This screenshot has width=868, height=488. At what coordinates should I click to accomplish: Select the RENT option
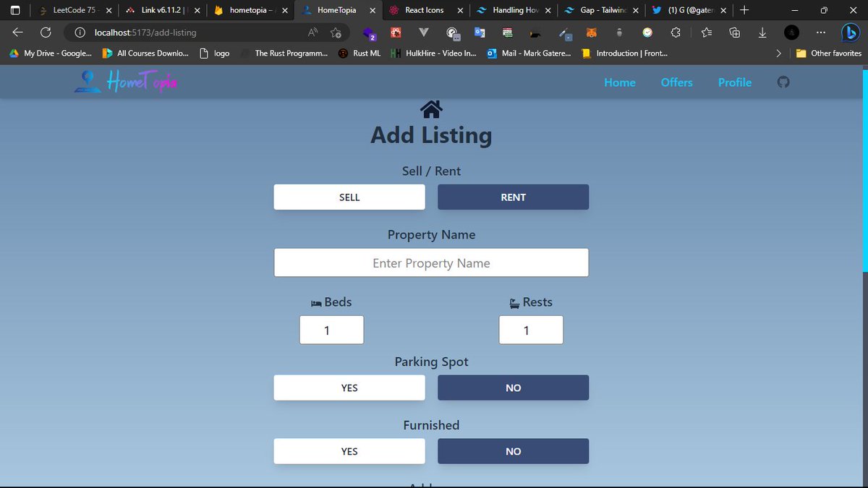point(513,197)
